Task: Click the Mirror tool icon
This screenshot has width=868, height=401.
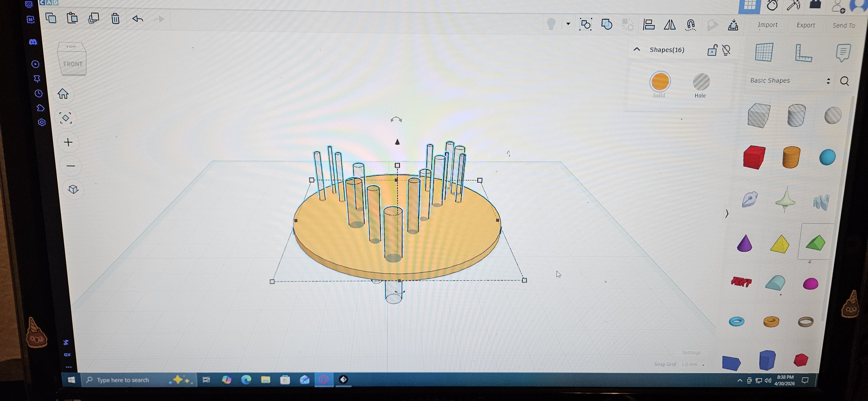Action: coord(670,25)
